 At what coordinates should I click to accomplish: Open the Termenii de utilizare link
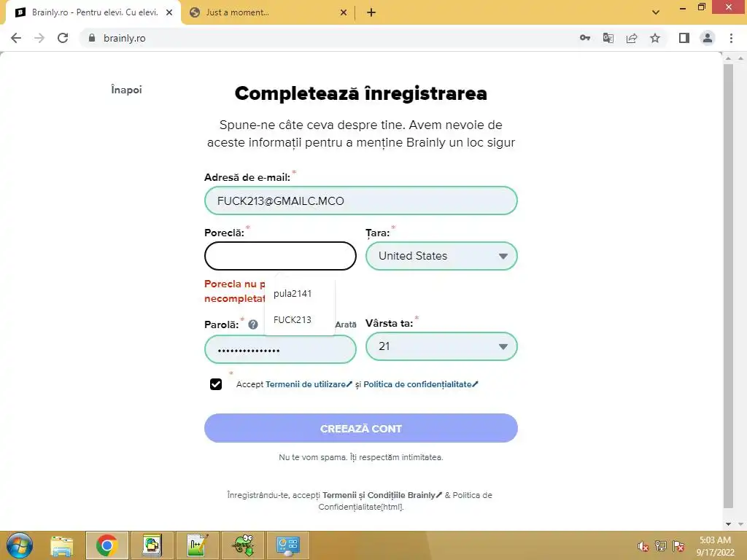309,384
